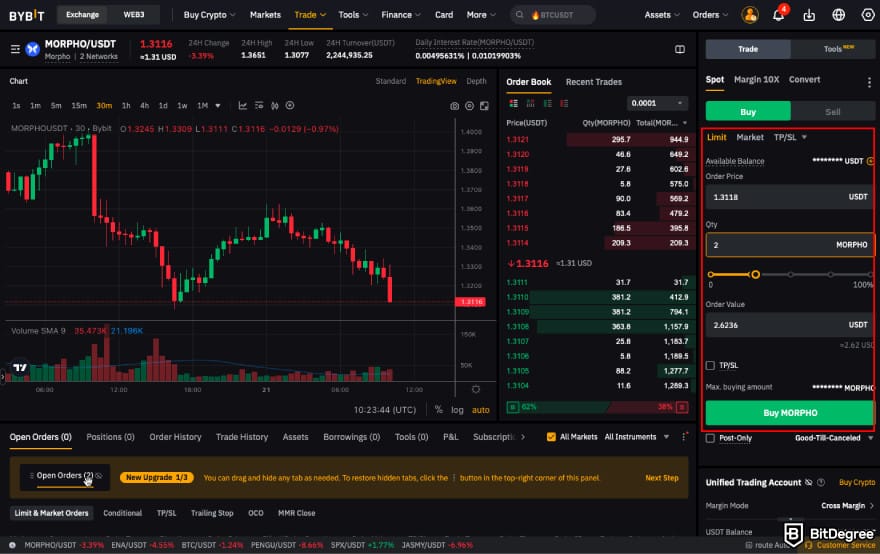This screenshot has width=880, height=554.
Task: Switch to Recent Trades tab
Action: tap(594, 82)
